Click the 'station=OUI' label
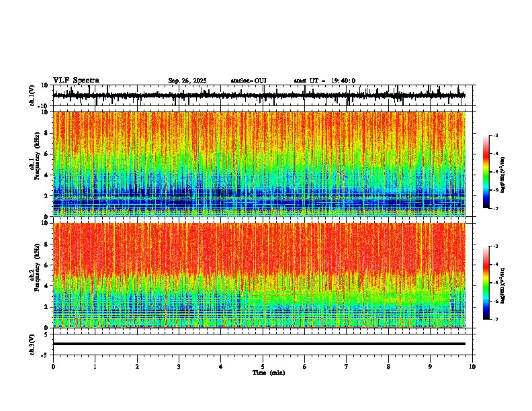 249,81
